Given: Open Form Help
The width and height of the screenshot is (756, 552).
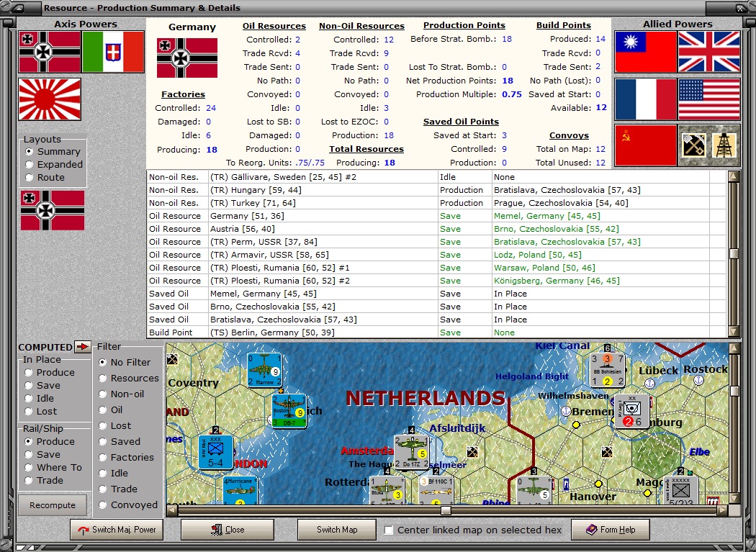Looking at the screenshot, I should click(x=611, y=530).
